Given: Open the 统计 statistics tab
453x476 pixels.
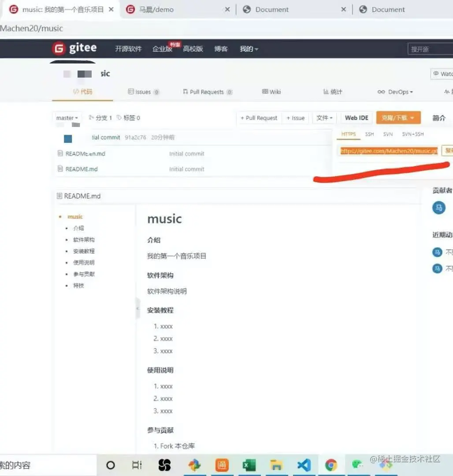Looking at the screenshot, I should tap(333, 92).
